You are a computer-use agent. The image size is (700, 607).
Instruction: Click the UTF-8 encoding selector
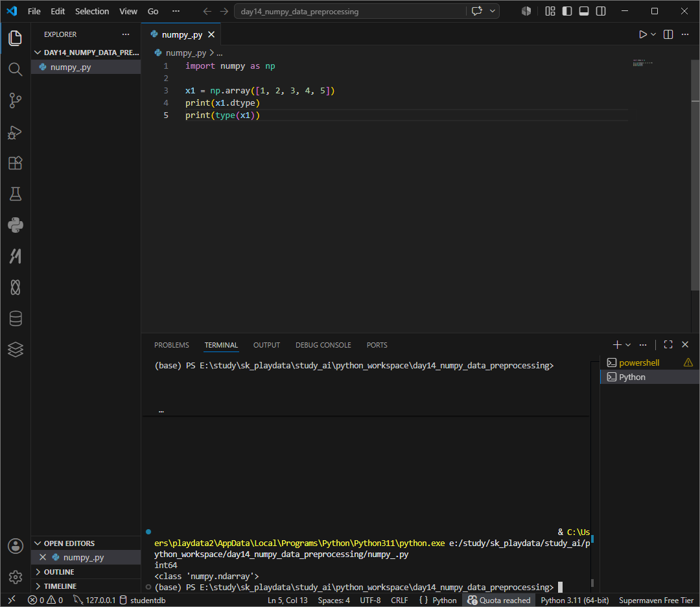pos(370,600)
